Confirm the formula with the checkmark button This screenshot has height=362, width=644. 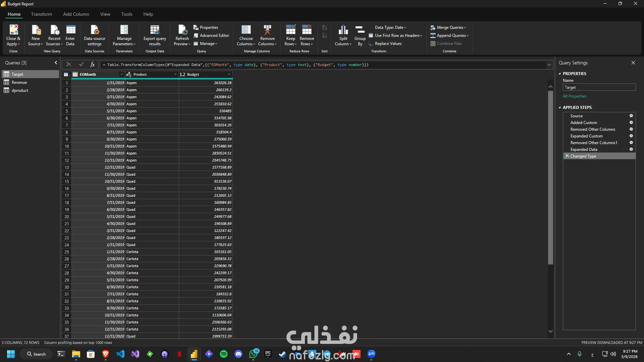tap(81, 64)
